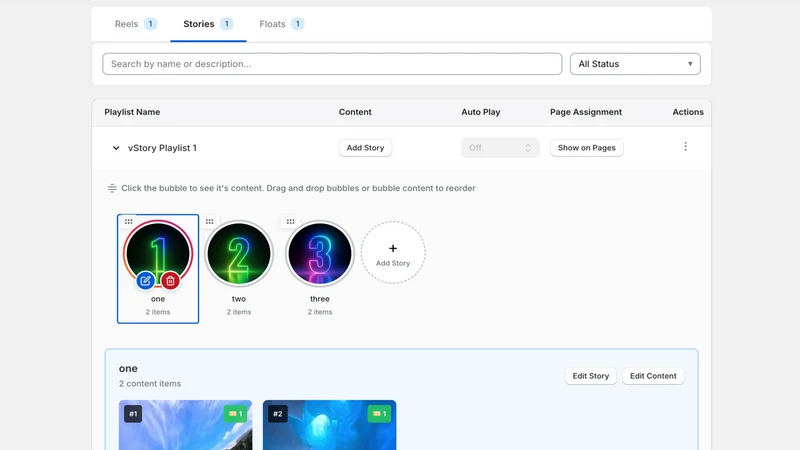Open the All Status dropdown
This screenshot has width=800, height=450.
[635, 64]
